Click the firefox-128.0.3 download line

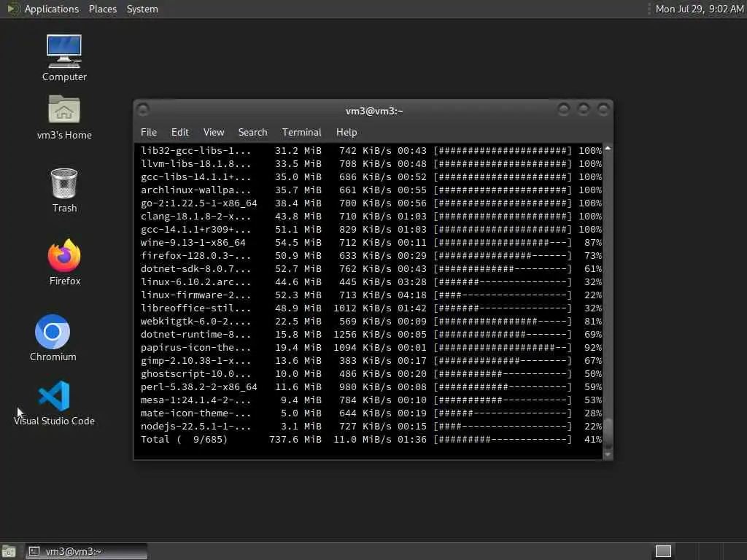pyautogui.click(x=371, y=256)
